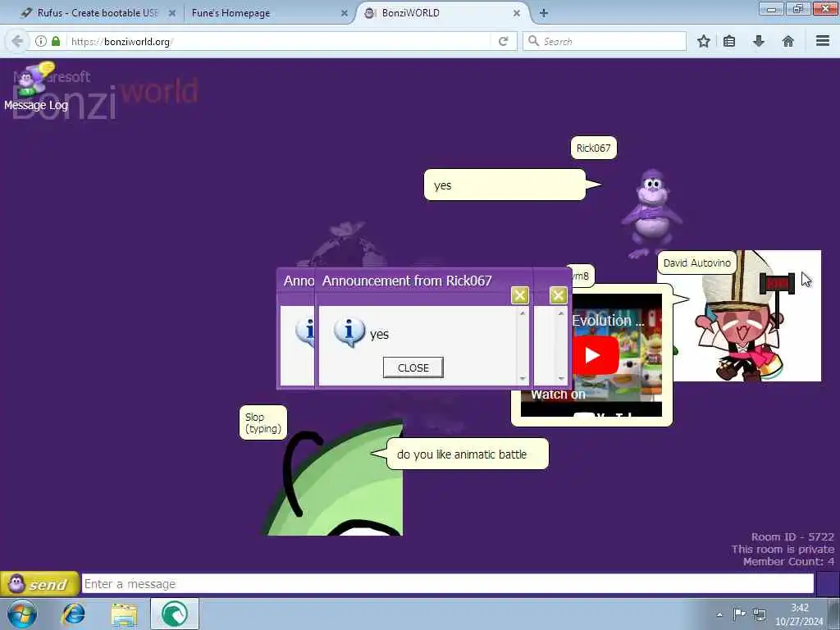The image size is (840, 630).
Task: Reload the page with the refresh icon
Action: 503,41
